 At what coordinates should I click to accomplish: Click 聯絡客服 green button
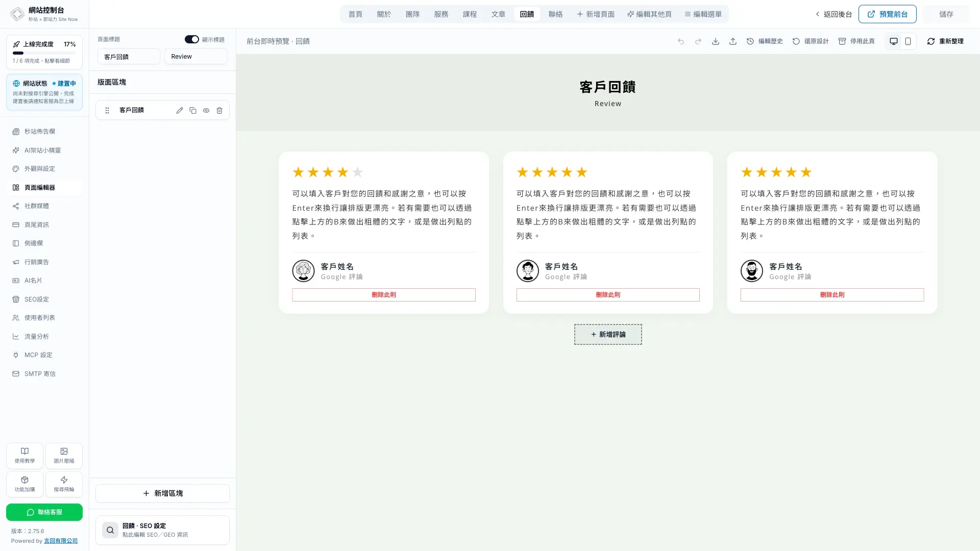(x=44, y=512)
